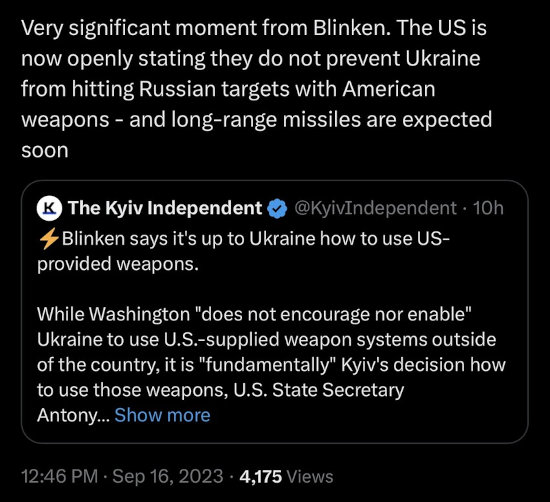The image size is (550, 502).
Task: Open The Kyiv Independent profile avatar
Action: [x=49, y=208]
